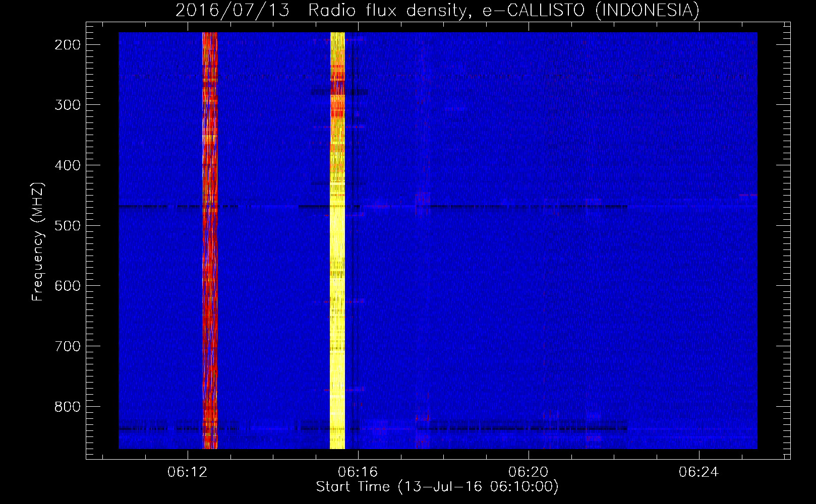Click the 700 frequency tick label
Image resolution: width=816 pixels, height=504 pixels.
pyautogui.click(x=68, y=346)
